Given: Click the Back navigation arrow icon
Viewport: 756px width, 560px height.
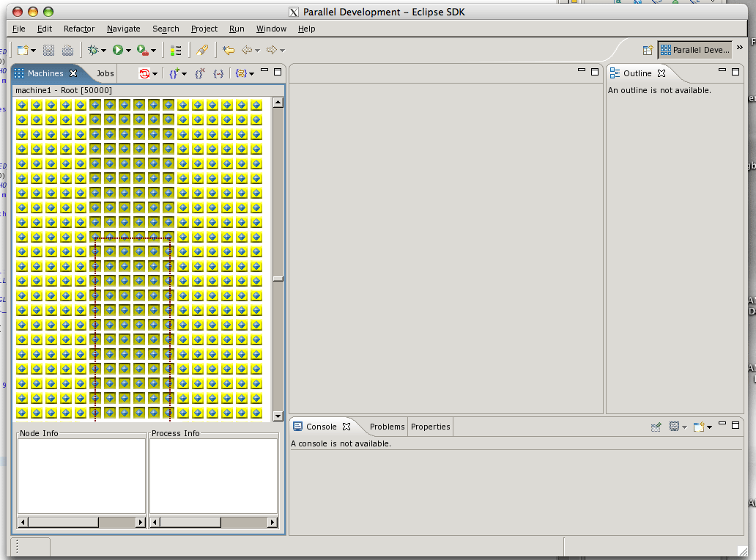Looking at the screenshot, I should point(247,50).
